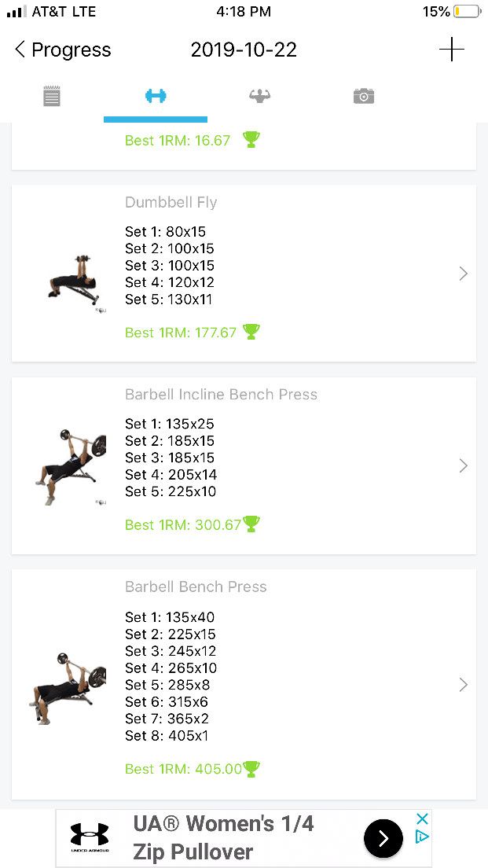Tap the Incline Bench Press trophy icon
The height and width of the screenshot is (868, 488).
251,524
